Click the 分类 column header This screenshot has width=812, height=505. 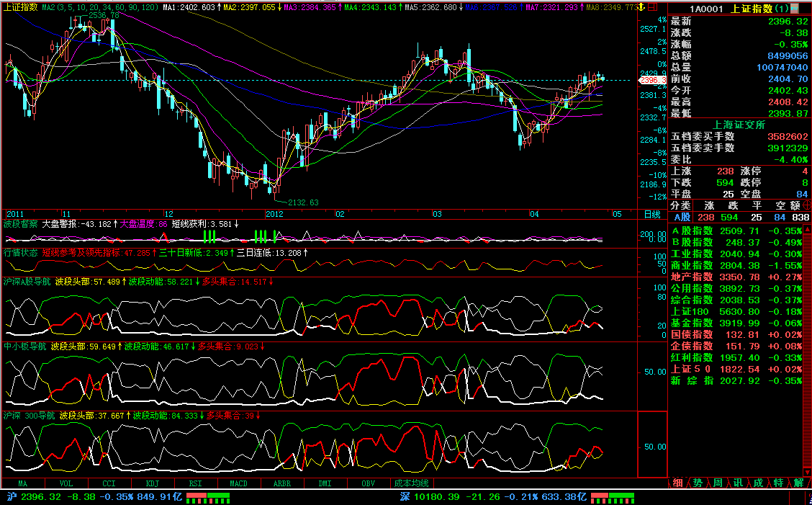click(x=680, y=205)
